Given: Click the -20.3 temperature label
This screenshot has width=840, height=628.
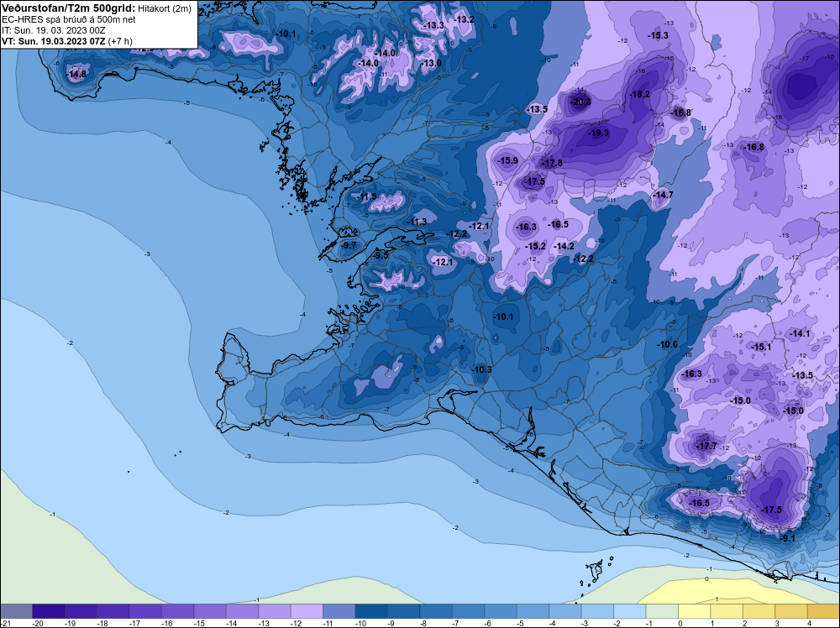Looking at the screenshot, I should point(580,102).
